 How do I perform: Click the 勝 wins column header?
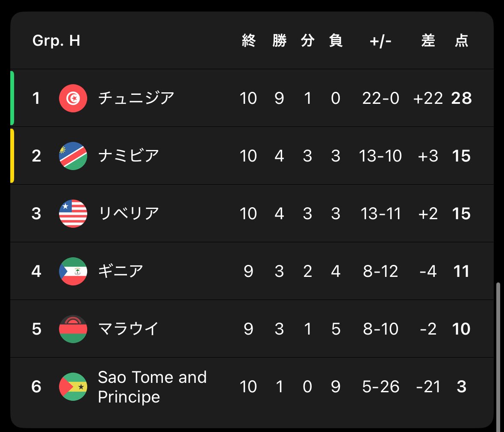(279, 41)
